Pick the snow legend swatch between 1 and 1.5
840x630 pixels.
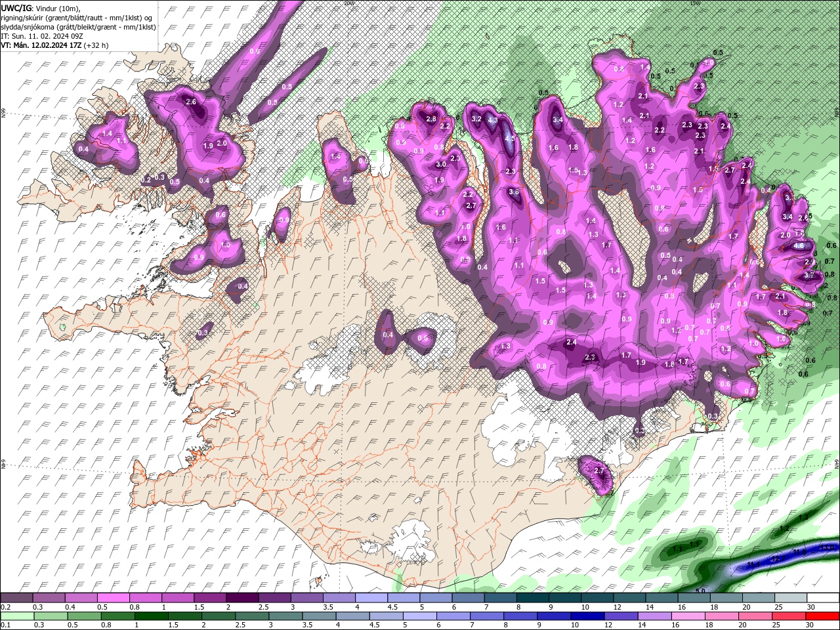click(x=178, y=598)
